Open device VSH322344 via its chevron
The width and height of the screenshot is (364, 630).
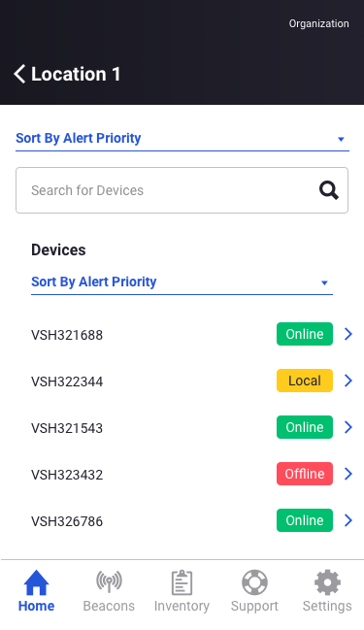[x=348, y=381]
